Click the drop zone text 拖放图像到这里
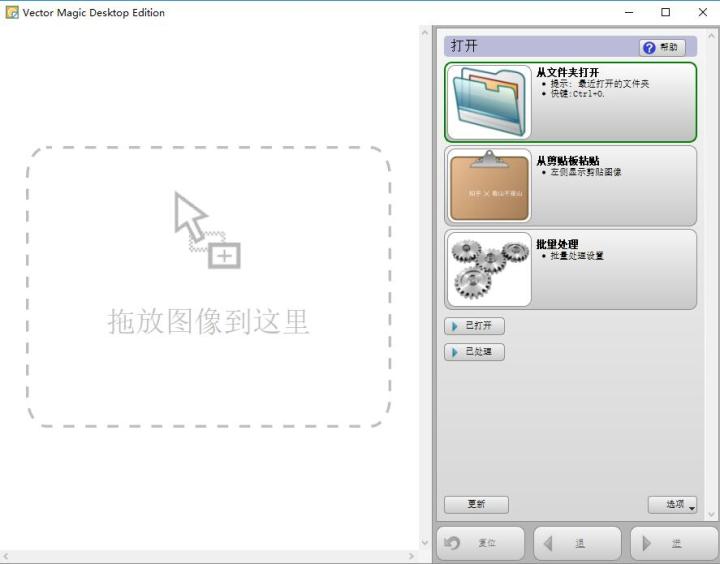The image size is (720, 564). 208,321
